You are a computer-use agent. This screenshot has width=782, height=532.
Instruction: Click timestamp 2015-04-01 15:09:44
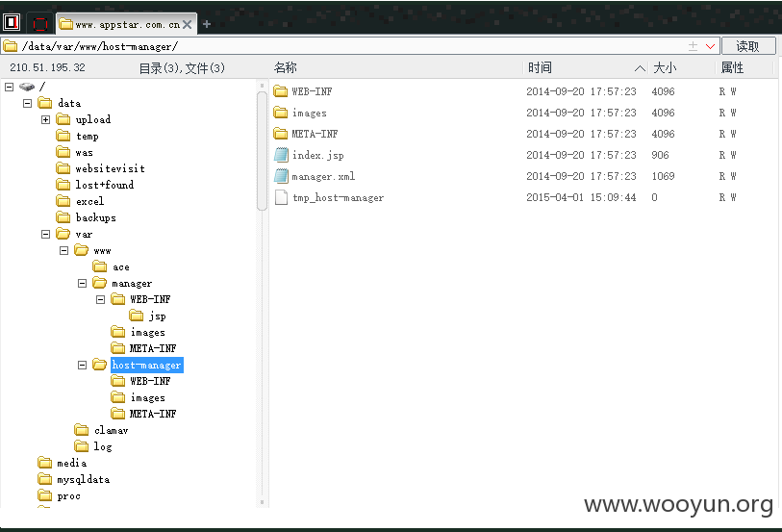coord(581,197)
